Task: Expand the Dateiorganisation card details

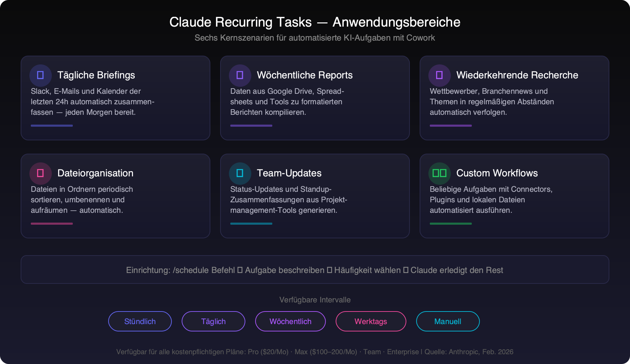Action: (x=115, y=196)
